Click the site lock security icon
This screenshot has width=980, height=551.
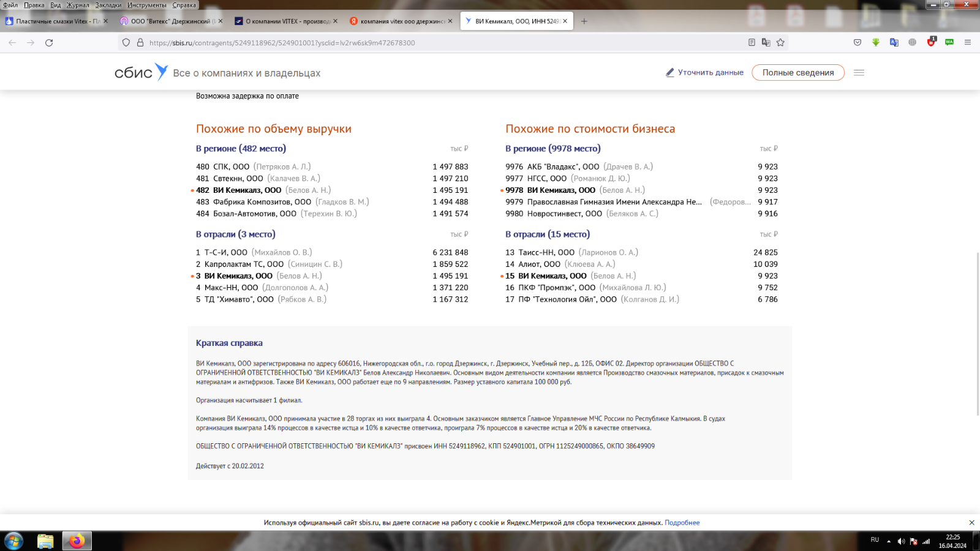tap(140, 43)
